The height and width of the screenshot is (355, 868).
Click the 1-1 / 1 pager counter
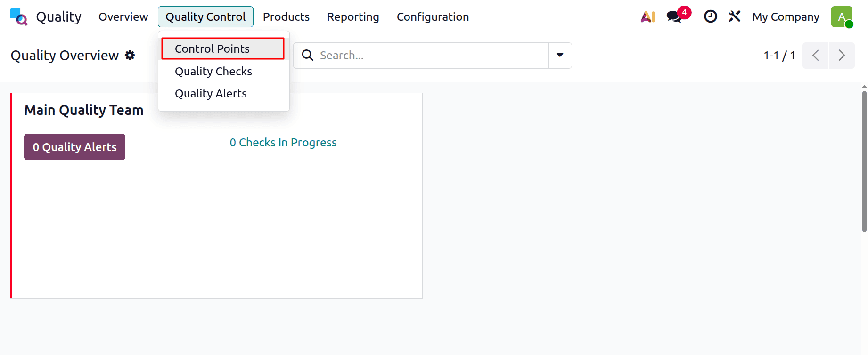[x=779, y=56]
